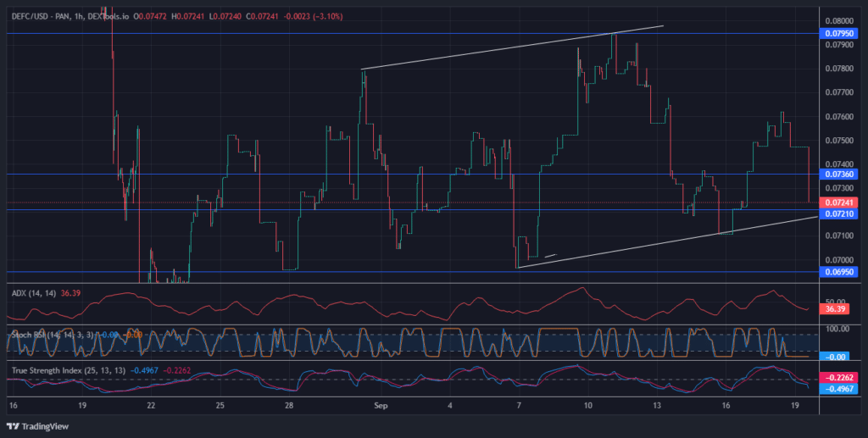Select the 0.07210 price line label
Screen dimensions: 868x438
click(838, 213)
